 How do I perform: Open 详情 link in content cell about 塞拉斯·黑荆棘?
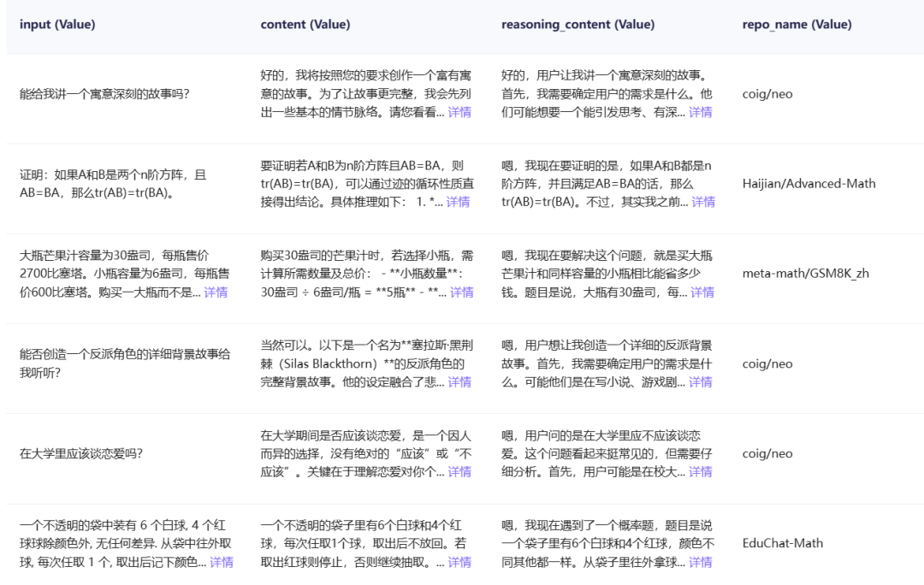459,381
